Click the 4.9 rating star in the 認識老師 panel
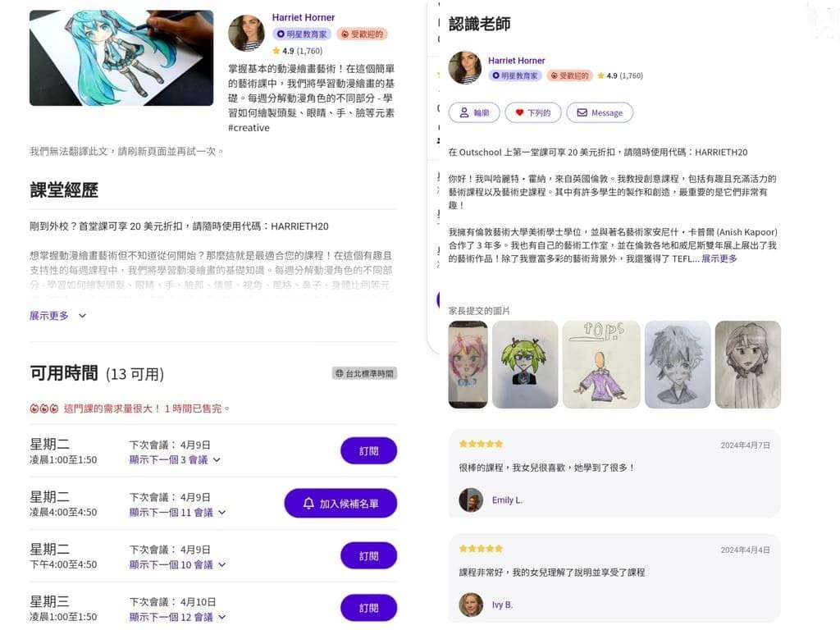This screenshot has width=840, height=630. coord(601,75)
